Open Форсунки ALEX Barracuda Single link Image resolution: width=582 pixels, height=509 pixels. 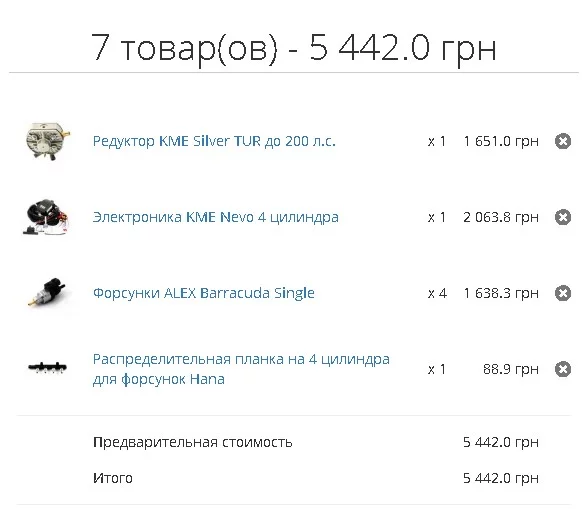pyautogui.click(x=203, y=293)
